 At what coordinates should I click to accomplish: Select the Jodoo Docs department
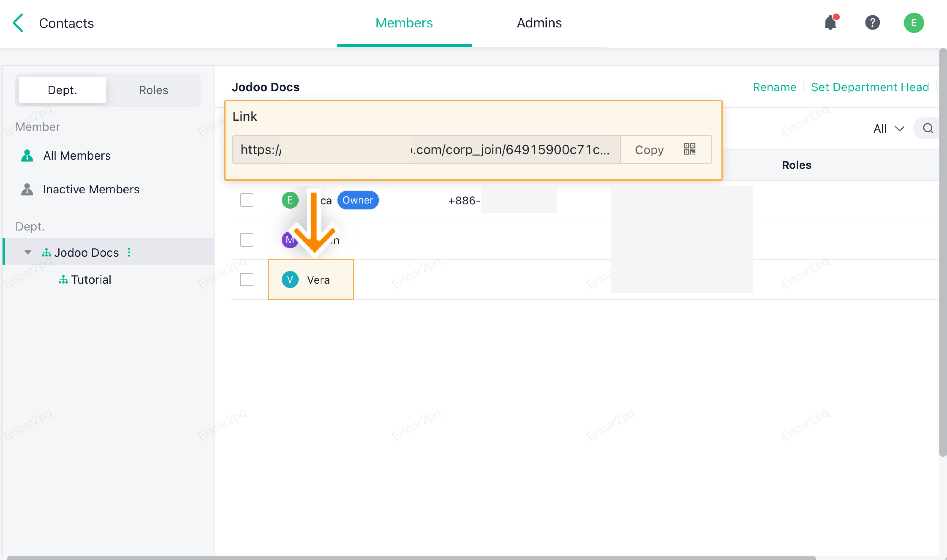(108, 252)
